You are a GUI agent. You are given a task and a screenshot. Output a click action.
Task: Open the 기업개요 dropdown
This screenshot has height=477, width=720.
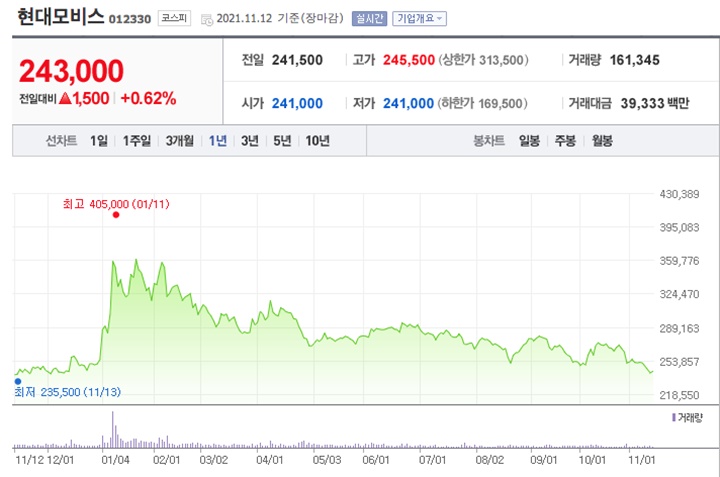pos(419,18)
